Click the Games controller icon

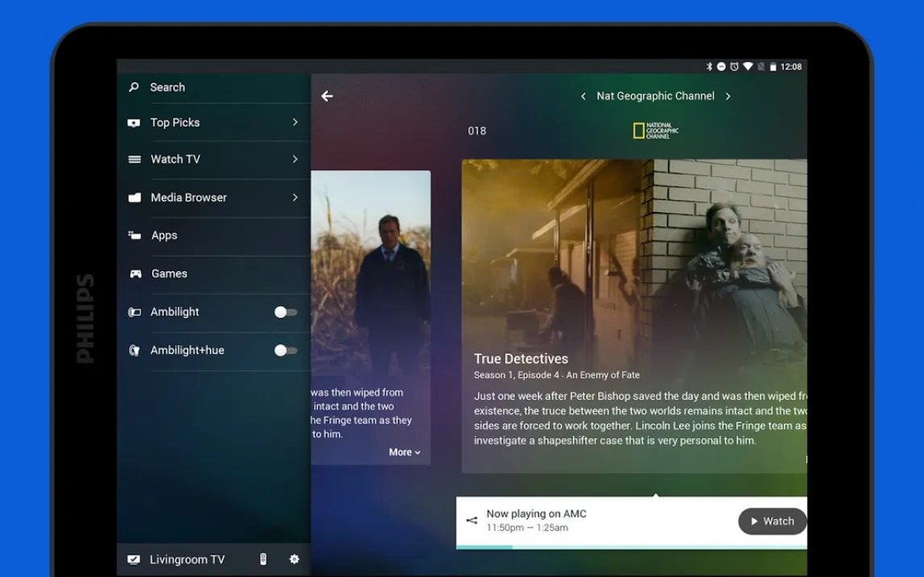point(135,274)
